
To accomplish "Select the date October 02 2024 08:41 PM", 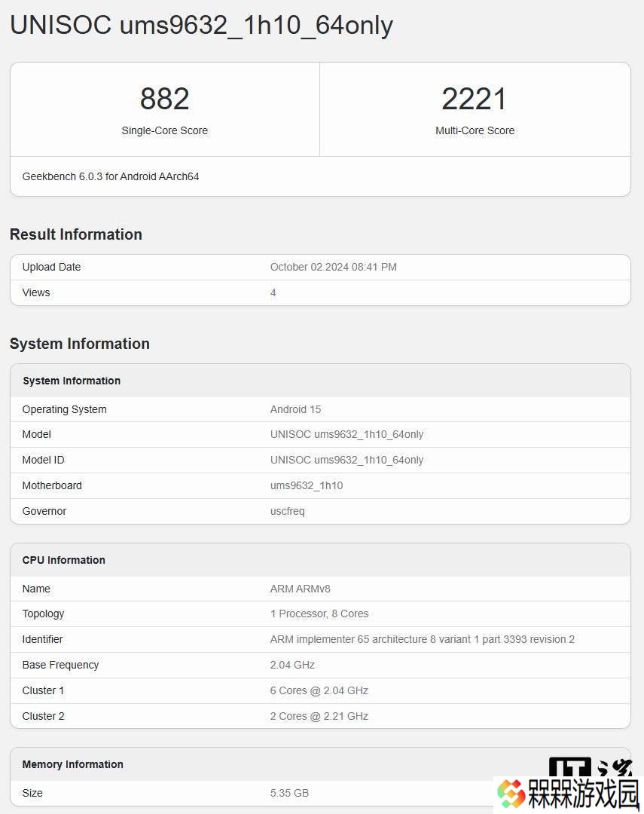I will [x=333, y=267].
